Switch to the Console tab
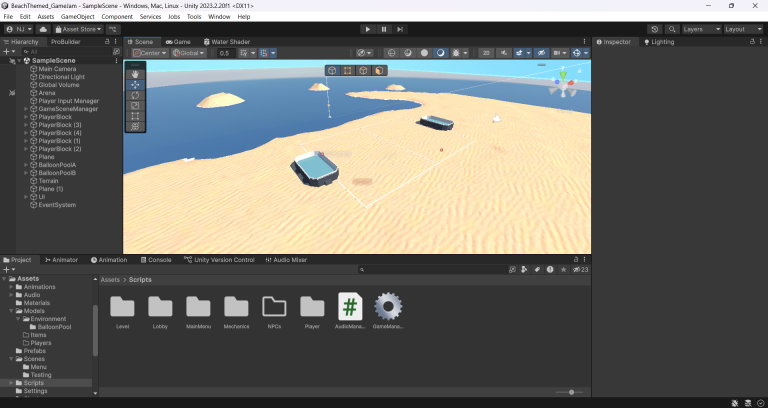This screenshot has width=768, height=408. [156, 260]
